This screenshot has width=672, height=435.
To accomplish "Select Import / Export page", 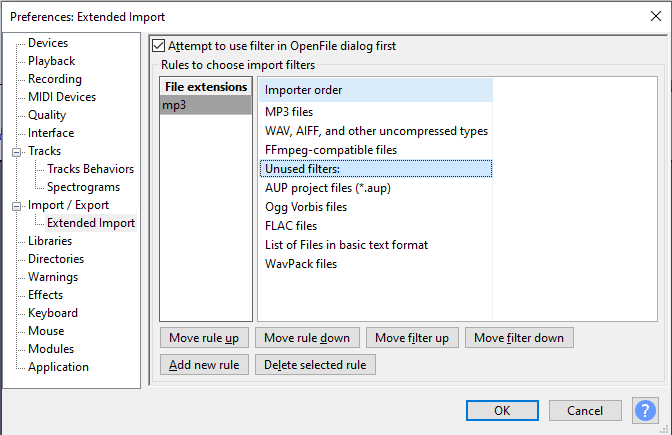I will click(68, 205).
